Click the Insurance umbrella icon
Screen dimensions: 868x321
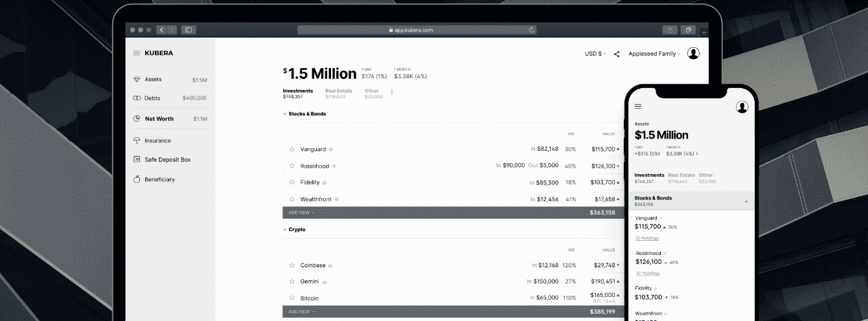137,140
